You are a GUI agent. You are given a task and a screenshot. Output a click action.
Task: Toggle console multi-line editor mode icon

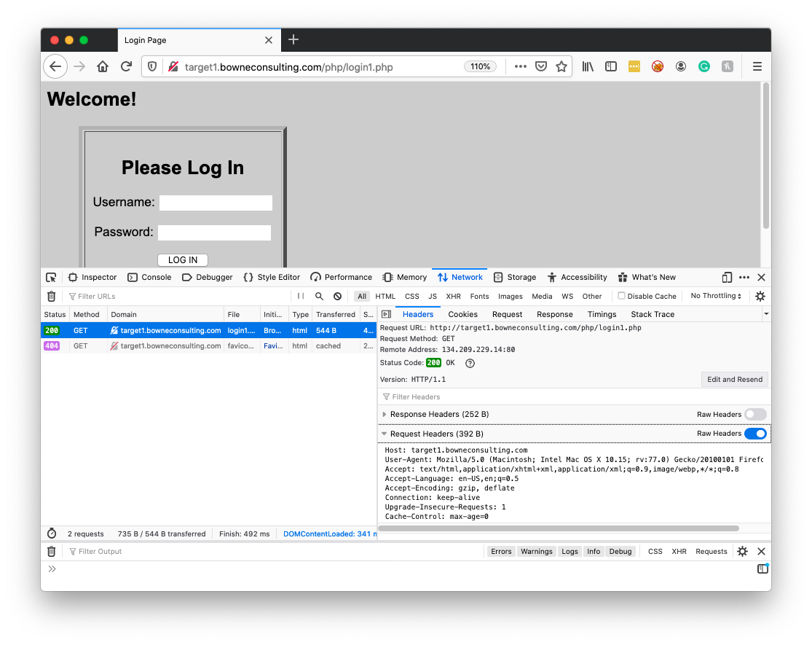click(762, 569)
